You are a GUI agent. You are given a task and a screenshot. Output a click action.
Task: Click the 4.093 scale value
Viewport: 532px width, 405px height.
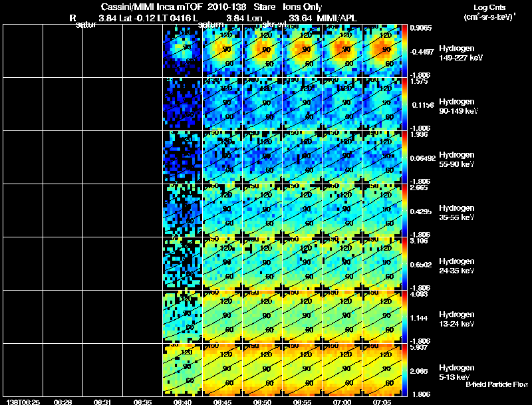click(419, 295)
